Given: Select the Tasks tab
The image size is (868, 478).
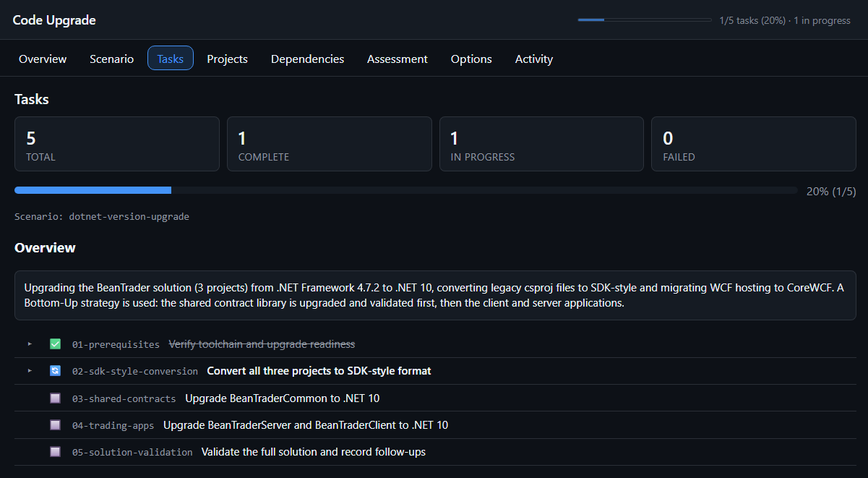Looking at the screenshot, I should click(171, 59).
